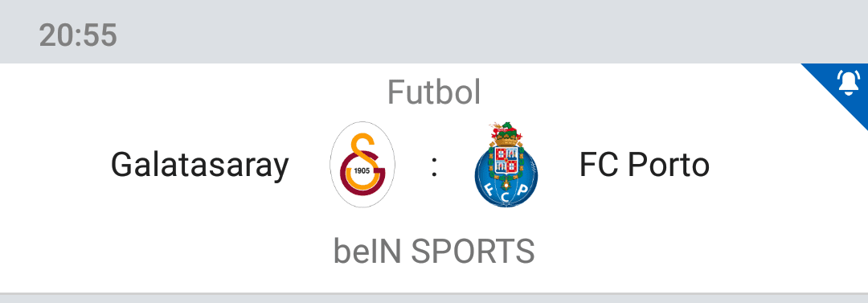
Task: Open the beIN SPORTS channel label
Action: point(434,251)
